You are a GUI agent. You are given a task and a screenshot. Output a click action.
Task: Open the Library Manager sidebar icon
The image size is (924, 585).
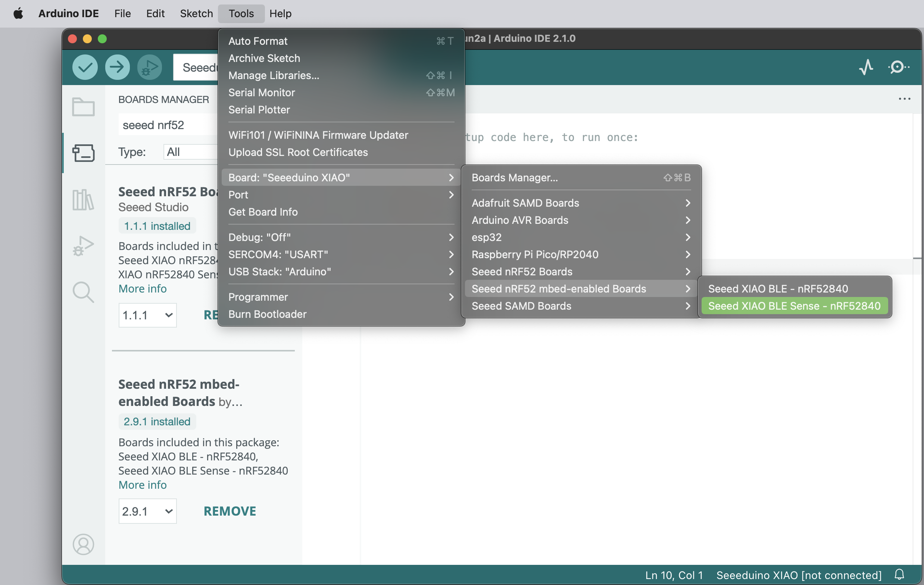click(x=83, y=200)
